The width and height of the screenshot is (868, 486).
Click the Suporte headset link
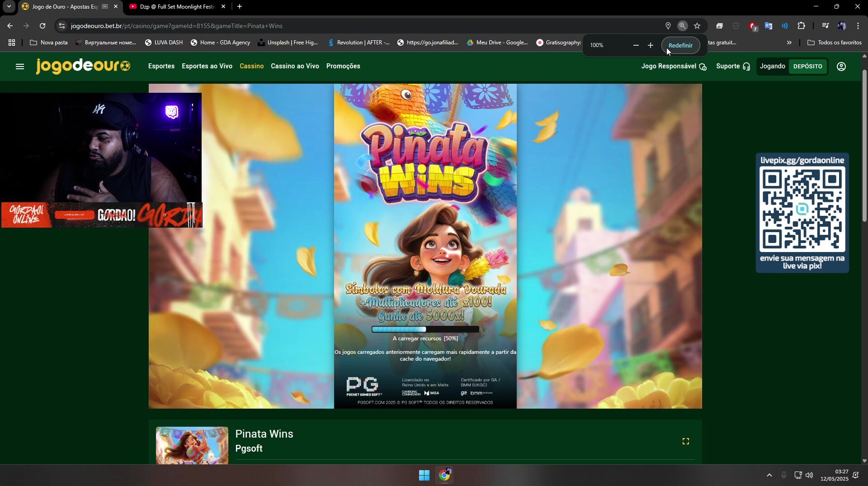733,67
